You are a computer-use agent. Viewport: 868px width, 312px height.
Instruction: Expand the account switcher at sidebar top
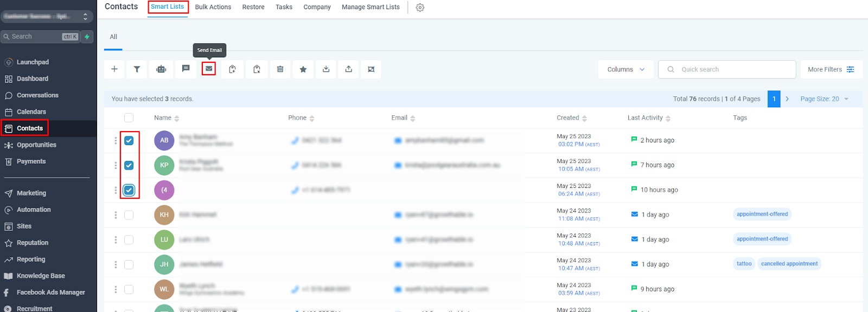[x=47, y=16]
